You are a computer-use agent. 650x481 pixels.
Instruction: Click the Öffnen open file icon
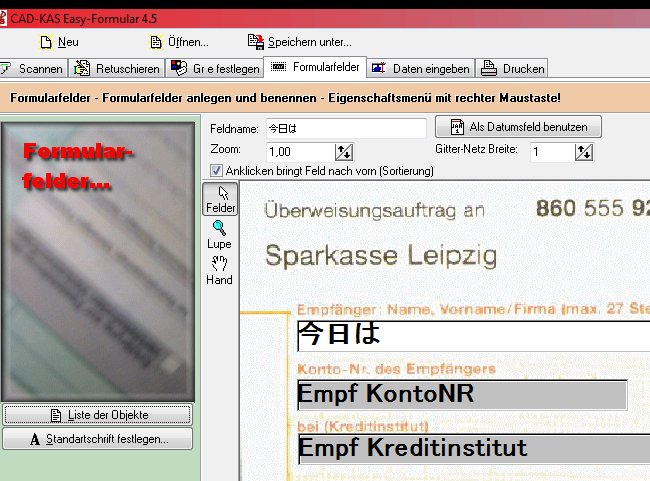pos(156,42)
